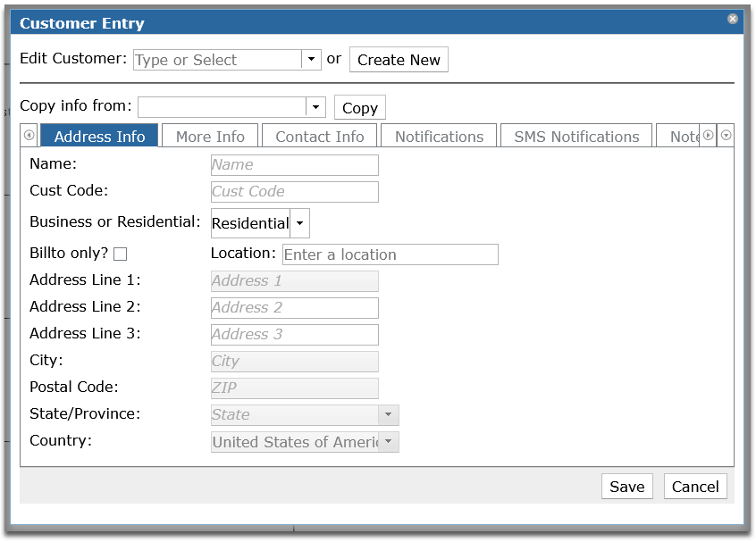The width and height of the screenshot is (756, 542).
Task: Click the Address 3 field
Action: [295, 335]
